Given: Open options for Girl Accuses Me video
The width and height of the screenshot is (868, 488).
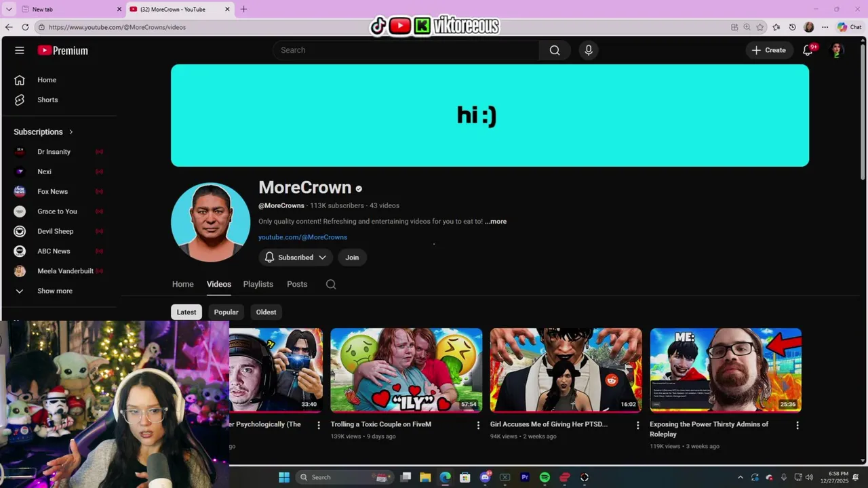Looking at the screenshot, I should tap(637, 426).
